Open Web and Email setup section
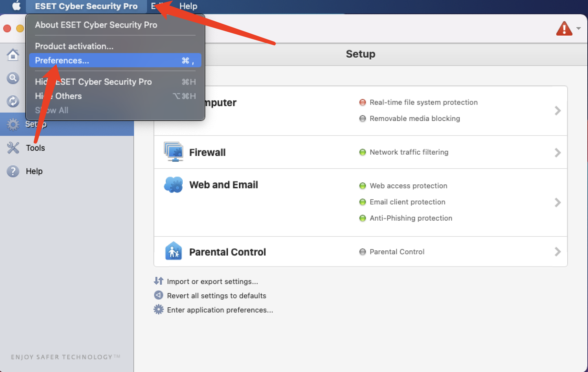588x372 pixels. click(361, 202)
